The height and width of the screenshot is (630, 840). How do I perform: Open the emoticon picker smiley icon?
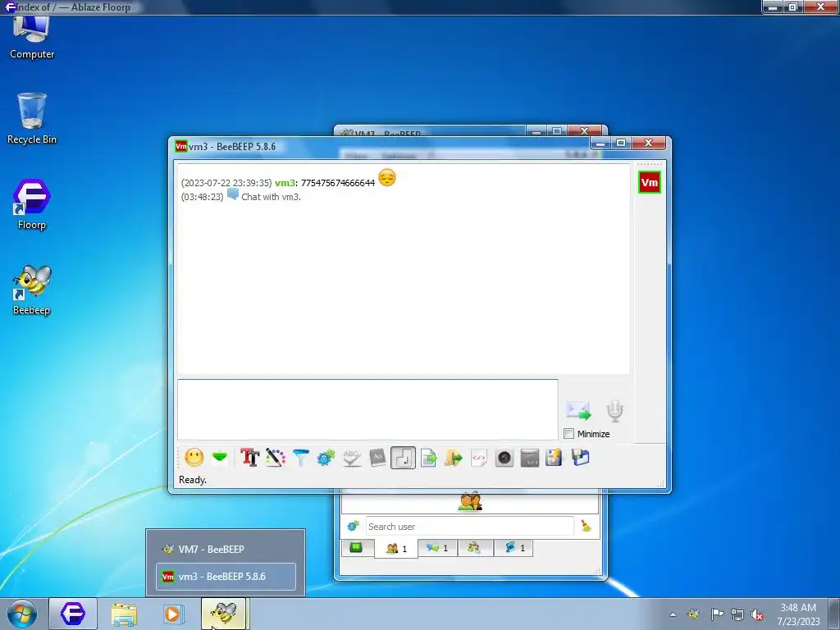click(x=194, y=458)
